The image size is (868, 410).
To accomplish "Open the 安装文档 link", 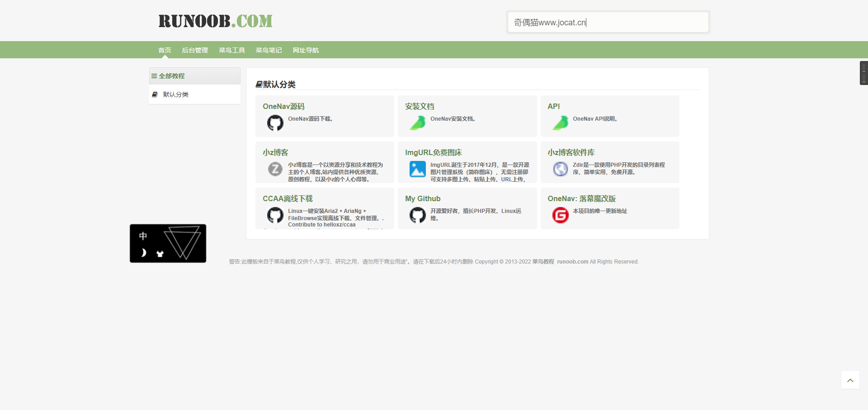I will coord(420,106).
